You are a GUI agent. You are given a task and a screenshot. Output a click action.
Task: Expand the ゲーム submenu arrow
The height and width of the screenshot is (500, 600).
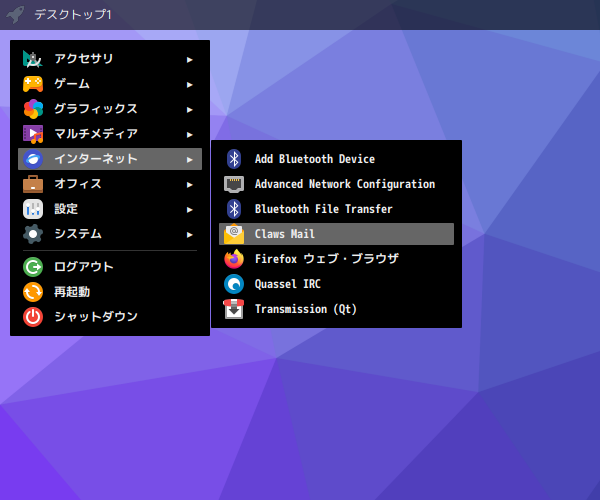pos(189,85)
